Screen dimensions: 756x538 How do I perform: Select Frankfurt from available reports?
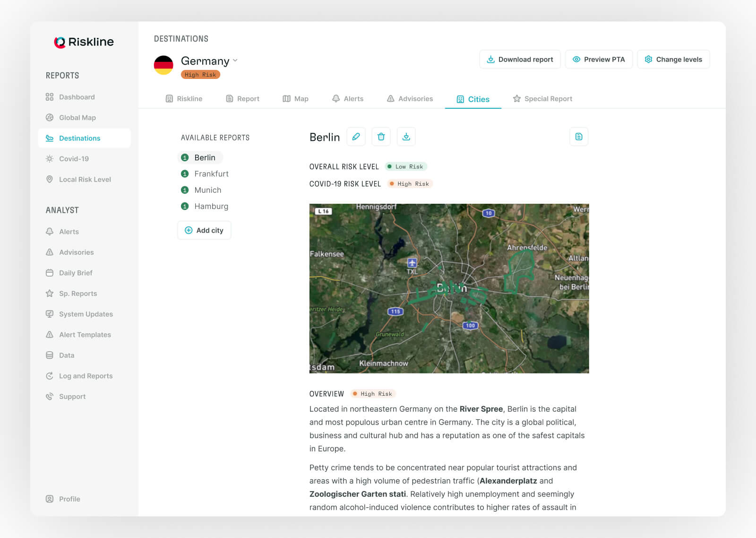[211, 174]
